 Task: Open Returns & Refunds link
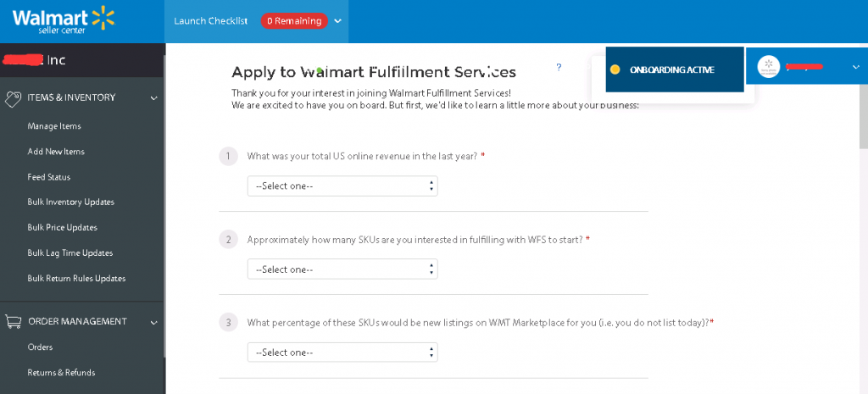(x=61, y=373)
